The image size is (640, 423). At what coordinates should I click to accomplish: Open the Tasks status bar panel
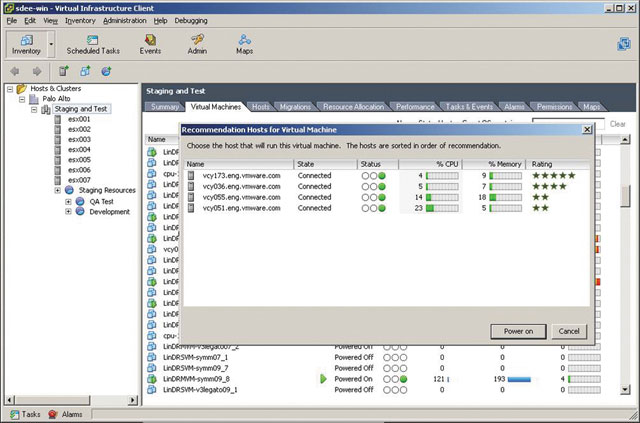click(25, 414)
